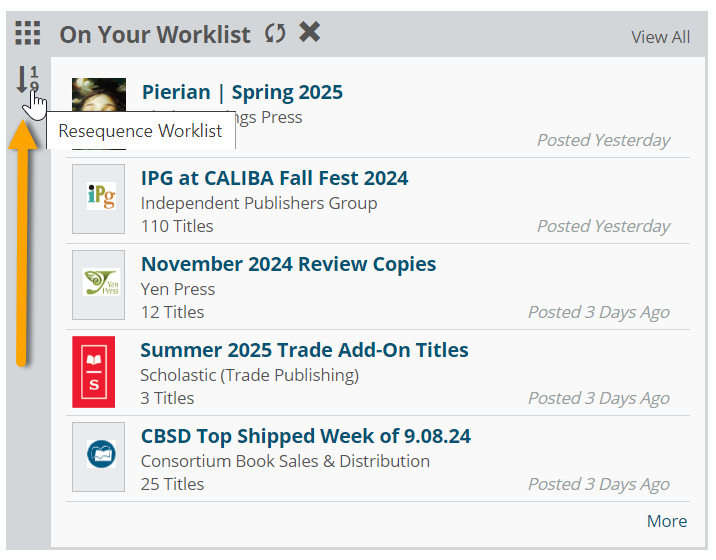Remove the worklist widget with X icon
Image resolution: width=716 pixels, height=560 pixels.
pos(310,32)
